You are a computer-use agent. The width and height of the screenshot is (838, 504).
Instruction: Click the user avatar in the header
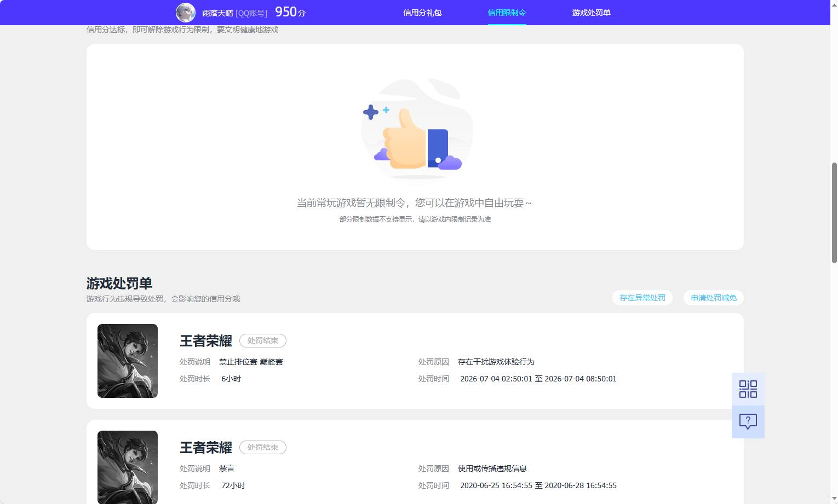pyautogui.click(x=185, y=13)
